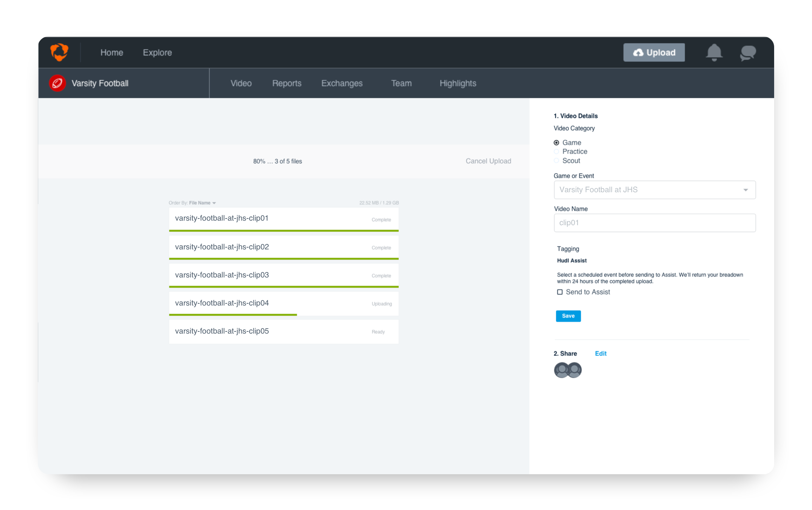The height and width of the screenshot is (510, 812).
Task: Enable the Send to Assist checkbox
Action: 560,292
